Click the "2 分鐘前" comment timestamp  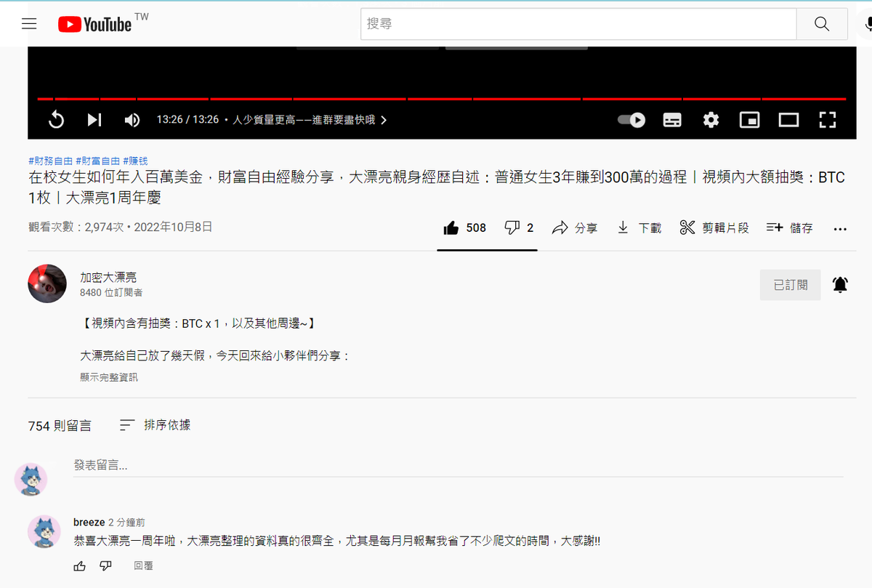click(126, 523)
